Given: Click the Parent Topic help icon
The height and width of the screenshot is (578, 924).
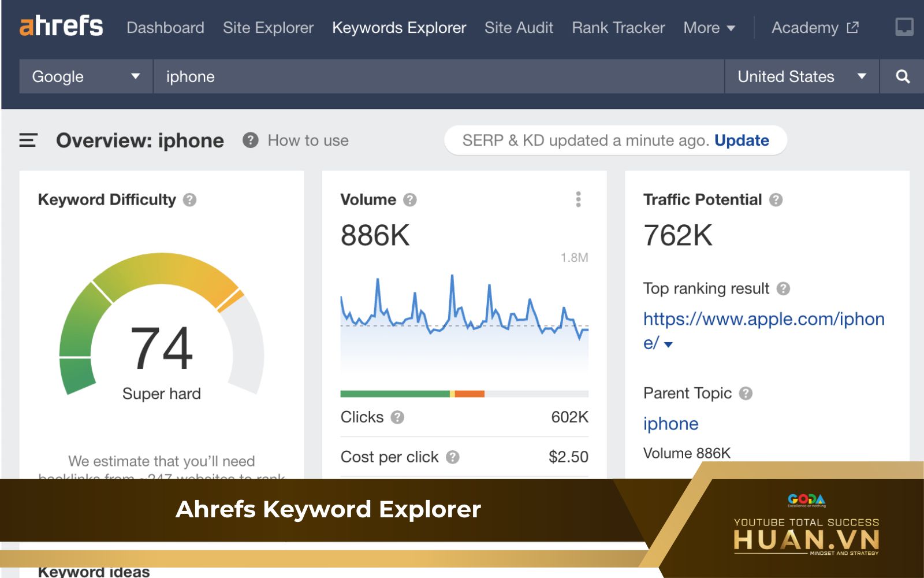Looking at the screenshot, I should (746, 394).
